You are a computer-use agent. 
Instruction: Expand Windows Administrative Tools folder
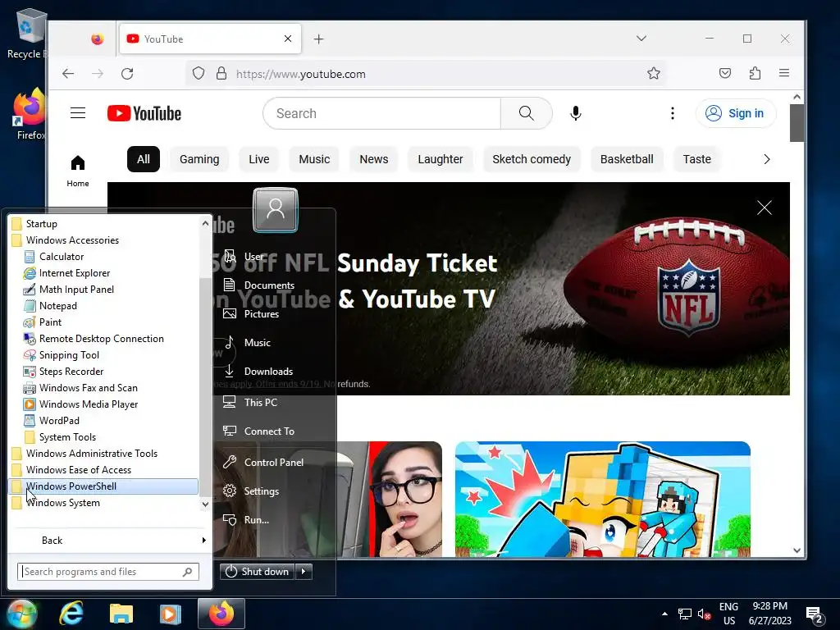click(84, 454)
